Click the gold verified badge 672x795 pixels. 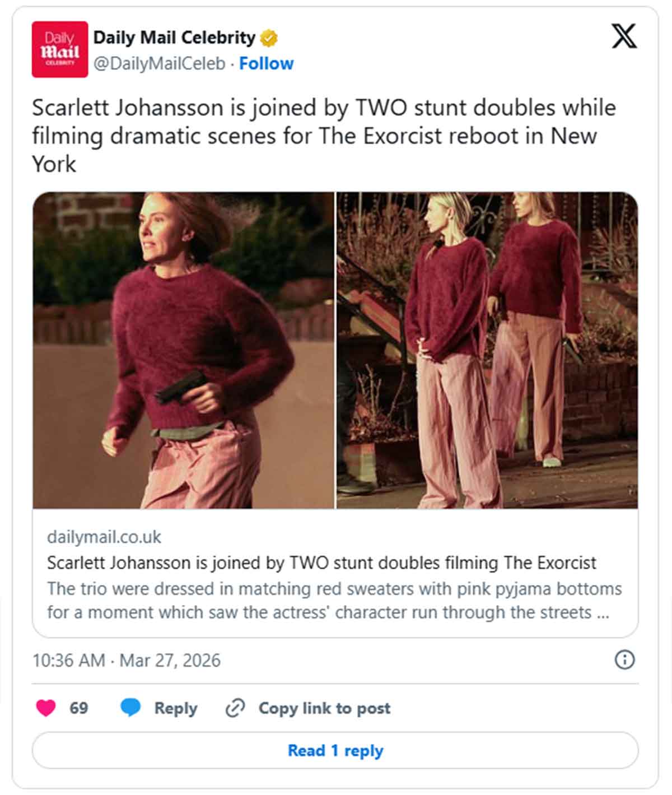(x=269, y=38)
